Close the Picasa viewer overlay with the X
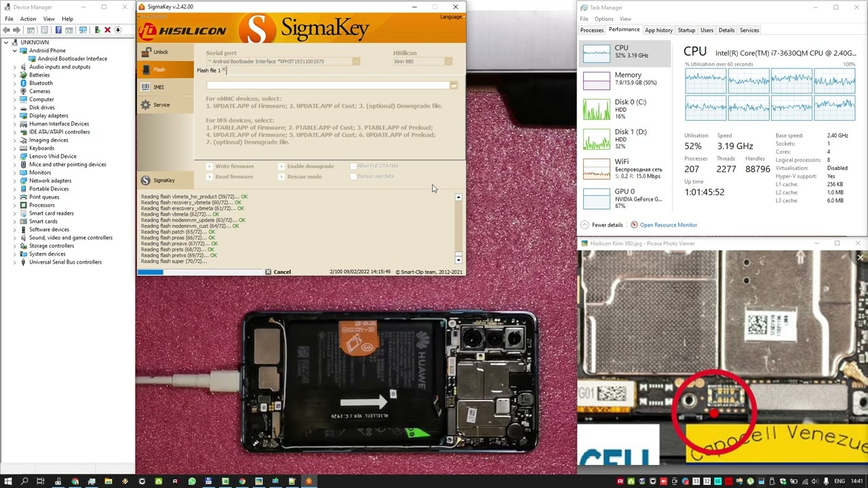 [860, 258]
